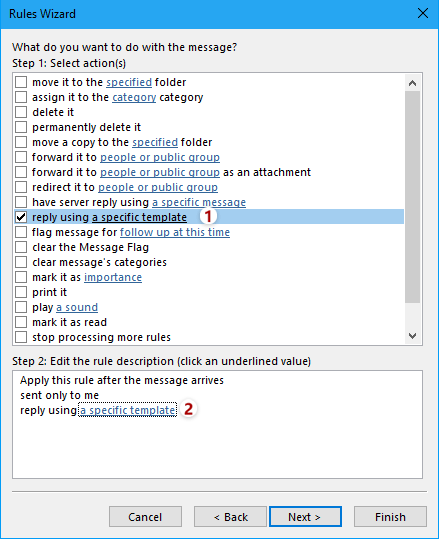Open 'a specific template' link in rule description

coord(128,410)
